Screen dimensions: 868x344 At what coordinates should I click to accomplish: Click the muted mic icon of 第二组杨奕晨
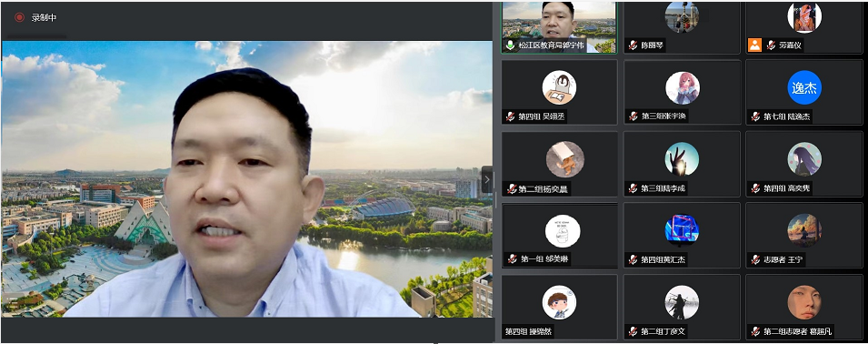coord(510,189)
